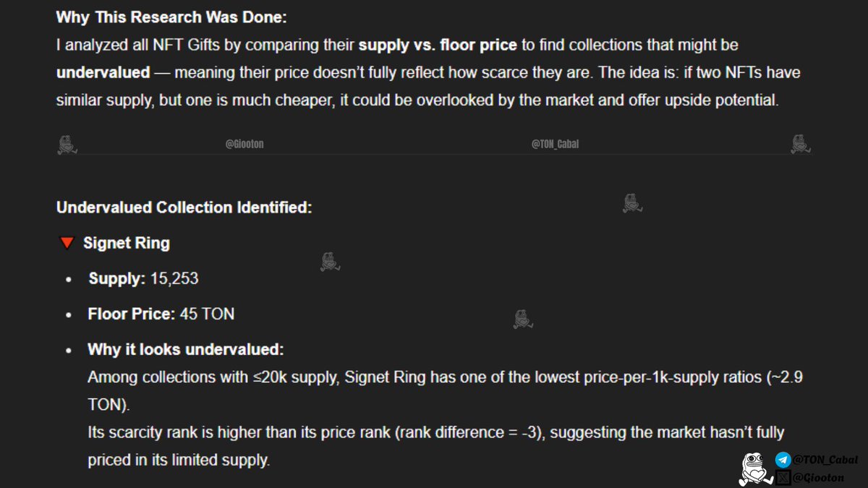Click the Telegram icon beside @TON_Cabal
The height and width of the screenshot is (488, 868).
coord(783,460)
